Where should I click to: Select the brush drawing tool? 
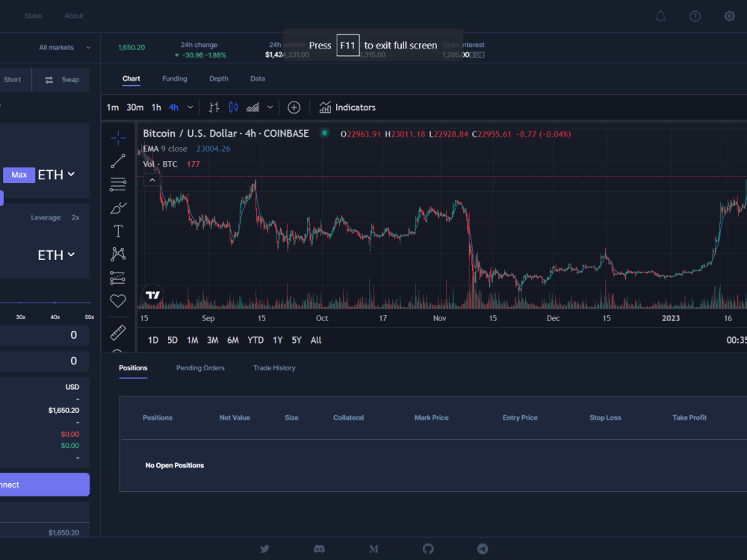tap(118, 208)
